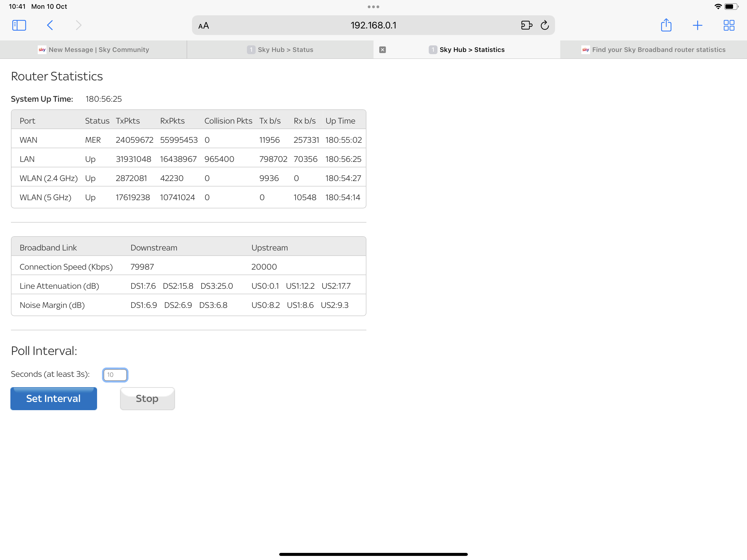This screenshot has height=560, width=747.
Task: Click the Set Interval button
Action: coord(54,399)
